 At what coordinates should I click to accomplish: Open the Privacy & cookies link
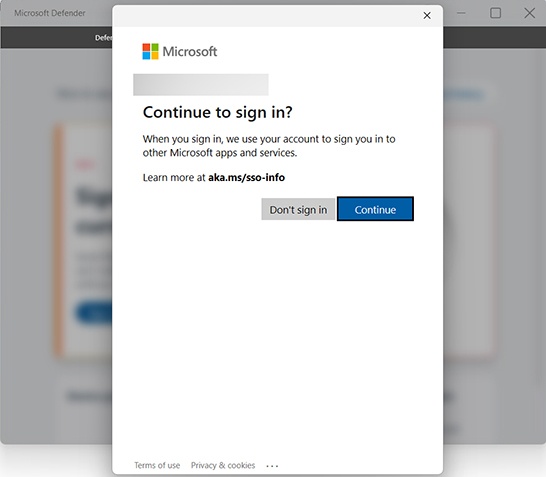223,465
